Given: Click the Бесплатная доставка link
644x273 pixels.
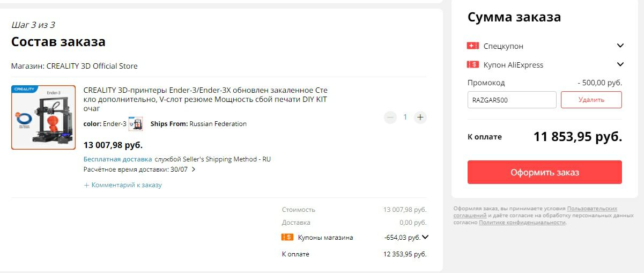Looking at the screenshot, I should (118, 159).
